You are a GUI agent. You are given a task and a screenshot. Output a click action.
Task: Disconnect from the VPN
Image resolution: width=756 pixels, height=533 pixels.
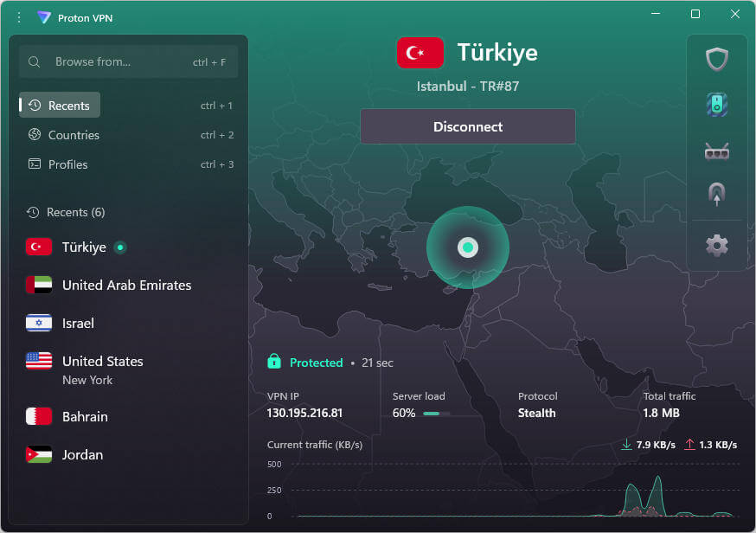pyautogui.click(x=468, y=127)
